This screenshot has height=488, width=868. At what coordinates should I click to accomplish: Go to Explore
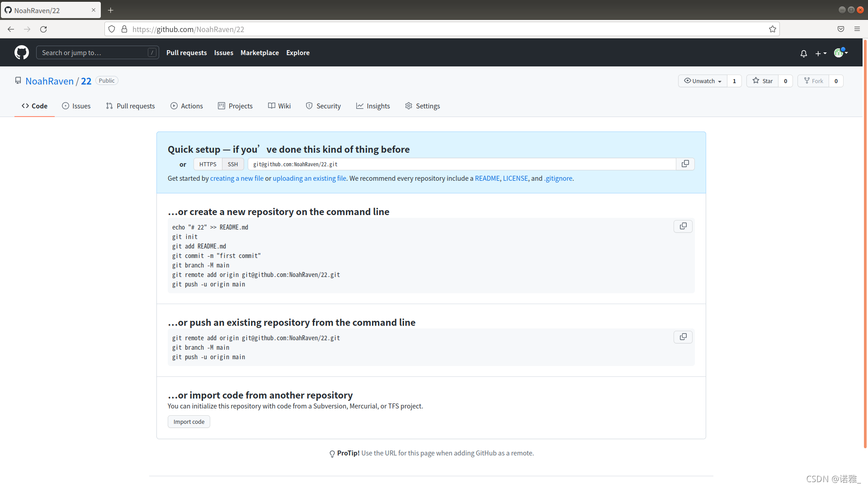pos(298,53)
